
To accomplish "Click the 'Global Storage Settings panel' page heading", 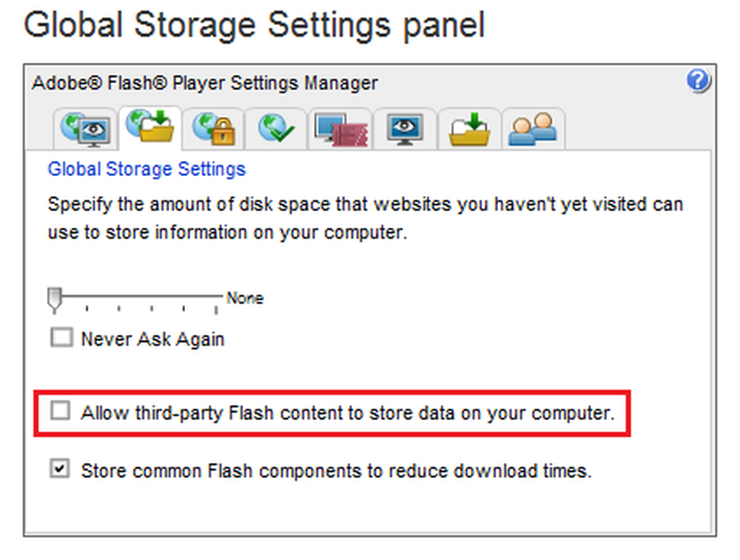I will [254, 26].
